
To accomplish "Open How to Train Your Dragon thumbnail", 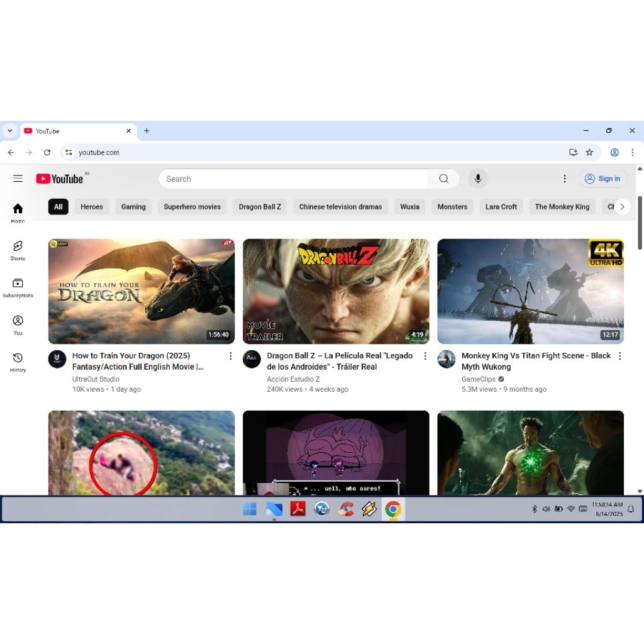I will (x=142, y=291).
